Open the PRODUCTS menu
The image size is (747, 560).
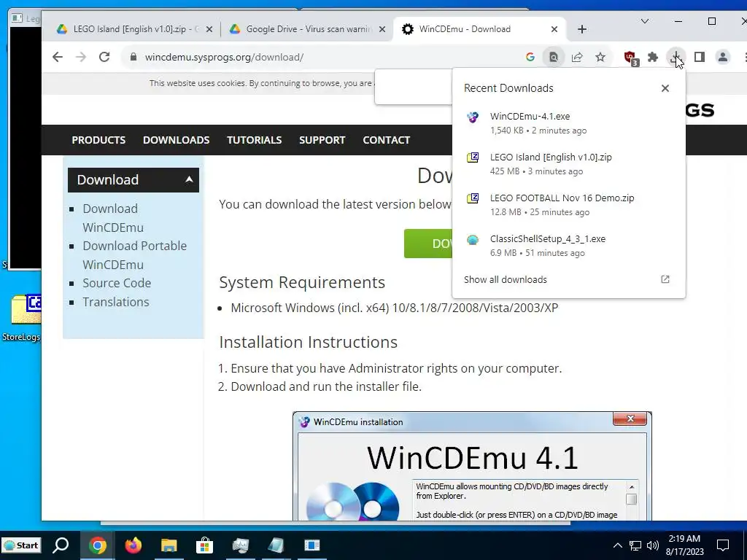(x=98, y=140)
